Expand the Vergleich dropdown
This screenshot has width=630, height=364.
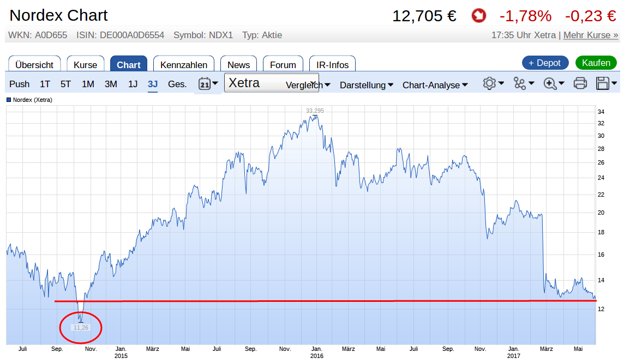[308, 85]
